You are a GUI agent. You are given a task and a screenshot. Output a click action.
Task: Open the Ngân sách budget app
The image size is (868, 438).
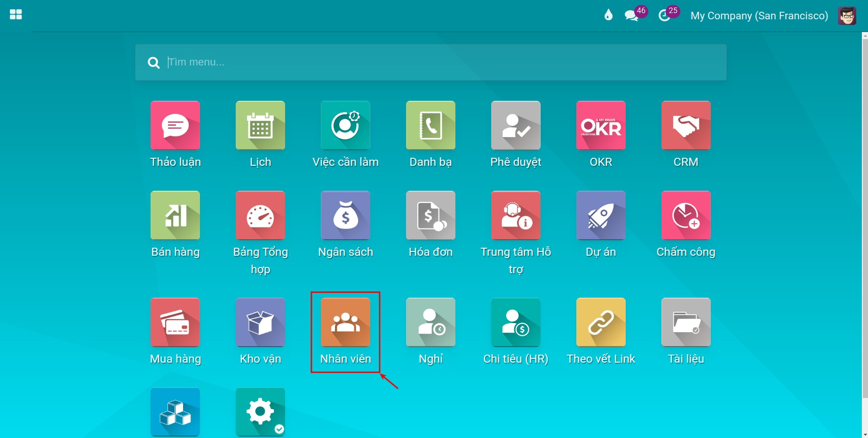tap(345, 215)
